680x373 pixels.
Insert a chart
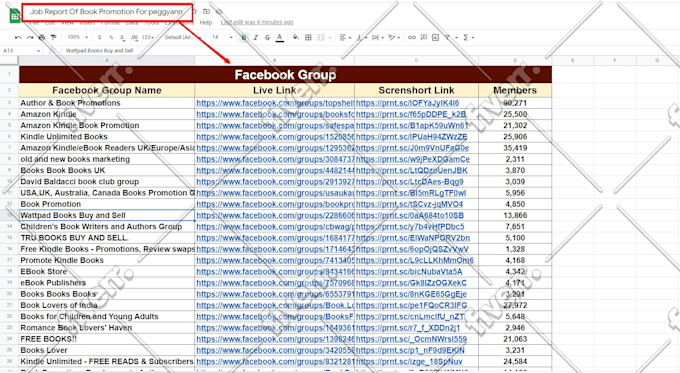(x=435, y=38)
